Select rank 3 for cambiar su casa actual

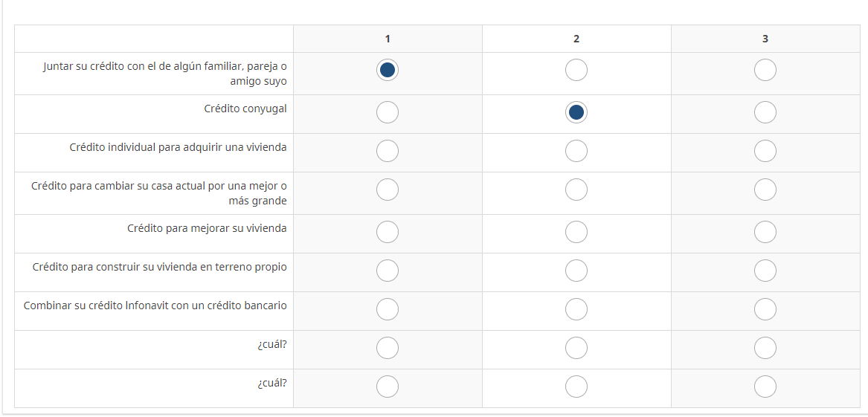[x=765, y=190]
